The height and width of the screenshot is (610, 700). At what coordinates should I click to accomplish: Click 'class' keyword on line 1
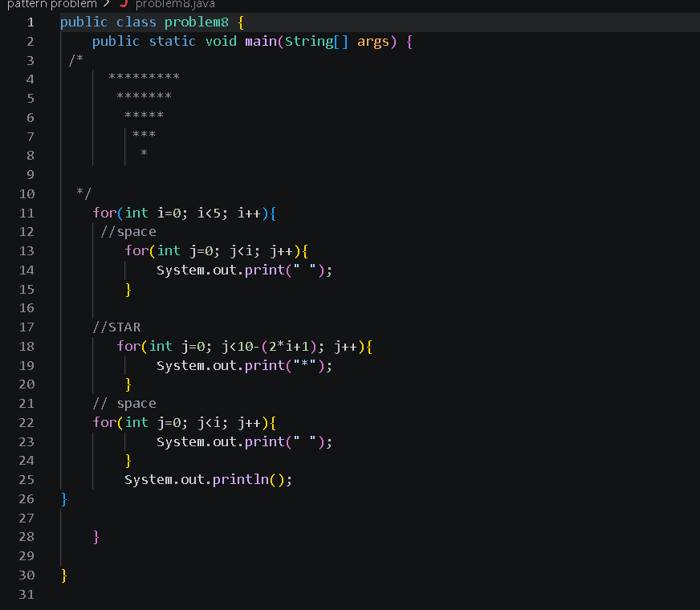point(136,22)
